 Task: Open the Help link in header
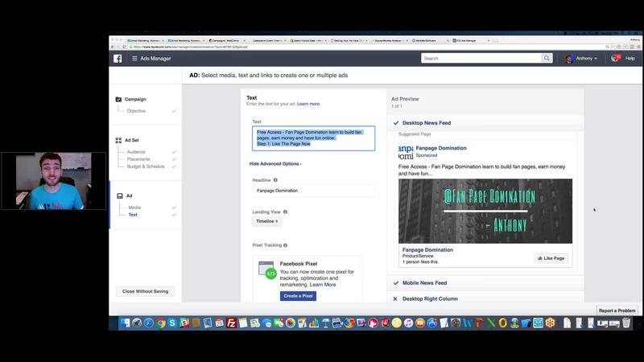pyautogui.click(x=630, y=58)
